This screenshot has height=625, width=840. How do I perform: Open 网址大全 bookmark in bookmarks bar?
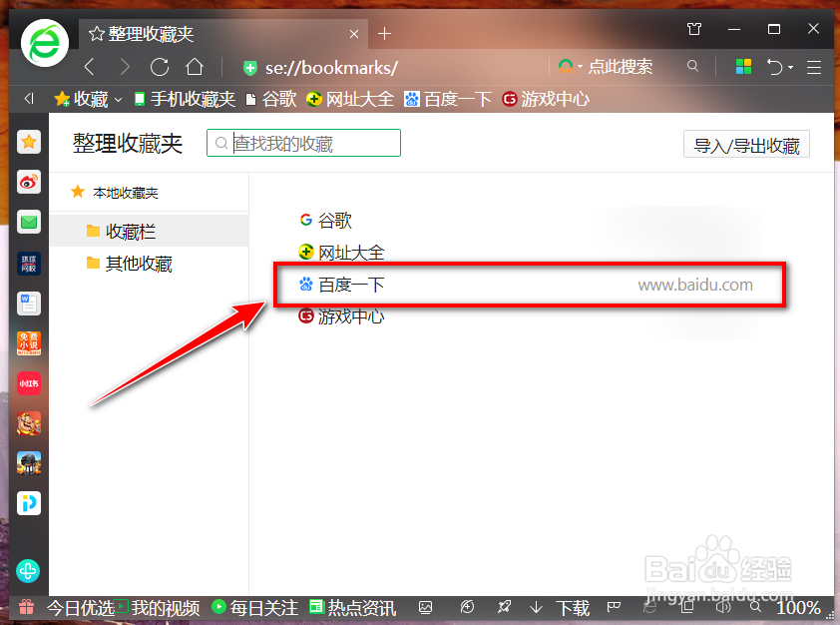point(350,99)
